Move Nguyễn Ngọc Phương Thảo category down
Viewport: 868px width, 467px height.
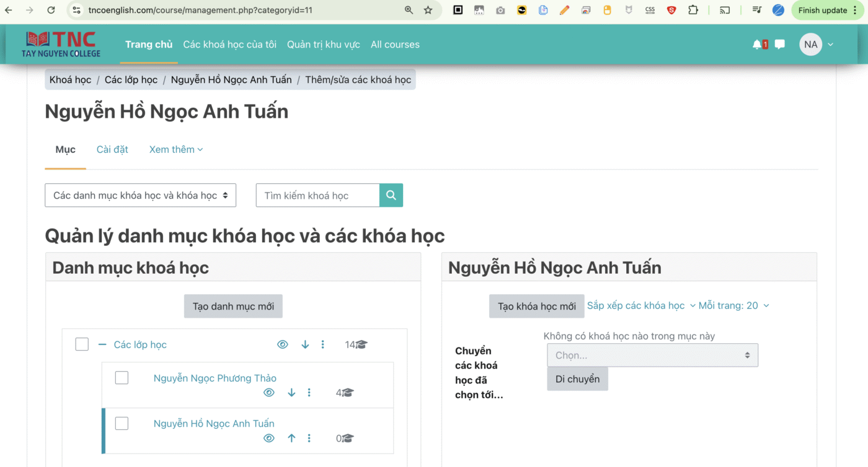pyautogui.click(x=291, y=393)
